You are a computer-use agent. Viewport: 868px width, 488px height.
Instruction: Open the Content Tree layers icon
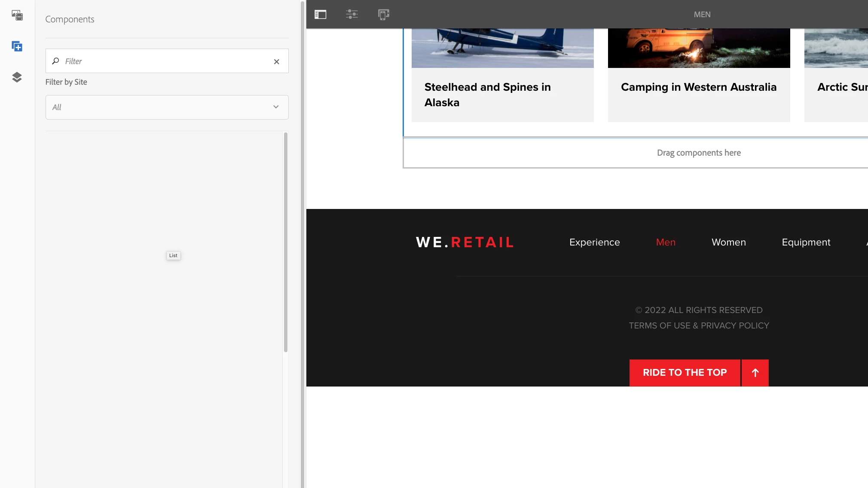click(17, 77)
